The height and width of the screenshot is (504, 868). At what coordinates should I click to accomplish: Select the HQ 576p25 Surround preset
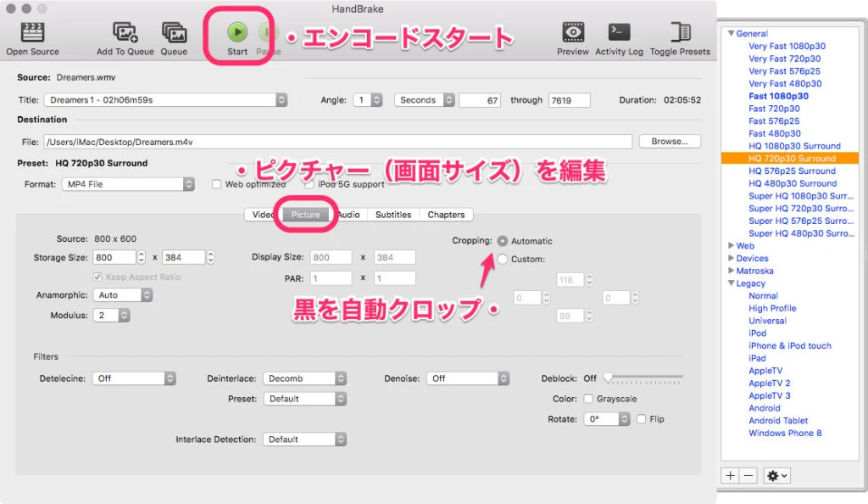point(792,171)
